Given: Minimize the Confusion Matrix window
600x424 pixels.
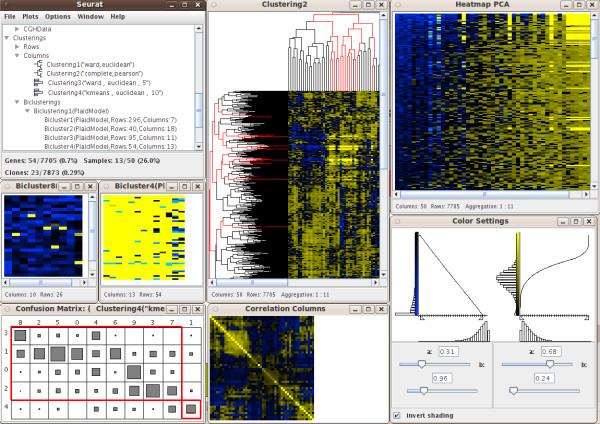Looking at the screenshot, I should (x=172, y=309).
